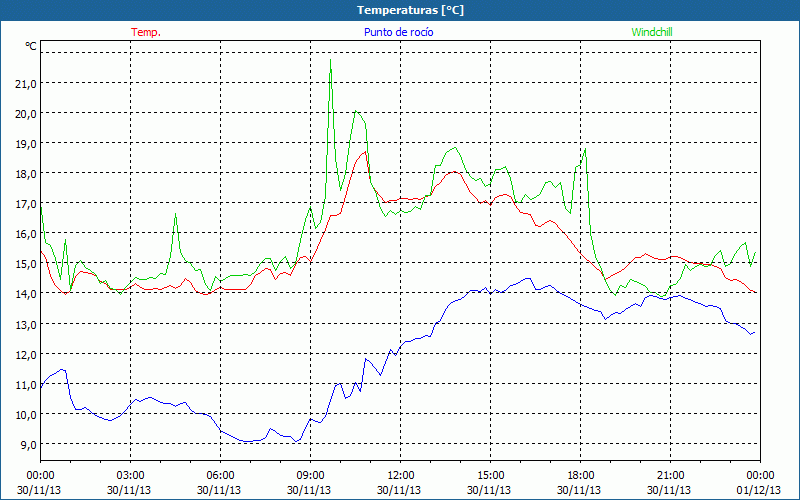
Task: Click the 11,0 y-axis value
Action: [x=26, y=385]
